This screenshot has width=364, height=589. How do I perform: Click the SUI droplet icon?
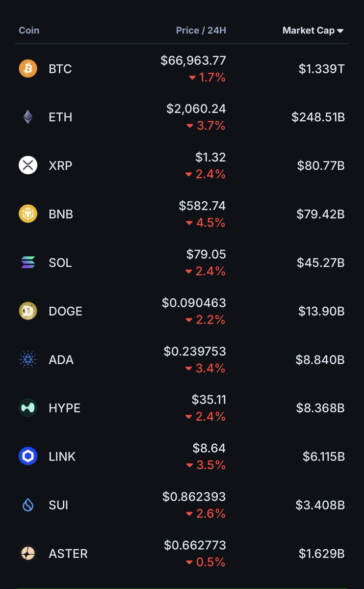coord(28,505)
